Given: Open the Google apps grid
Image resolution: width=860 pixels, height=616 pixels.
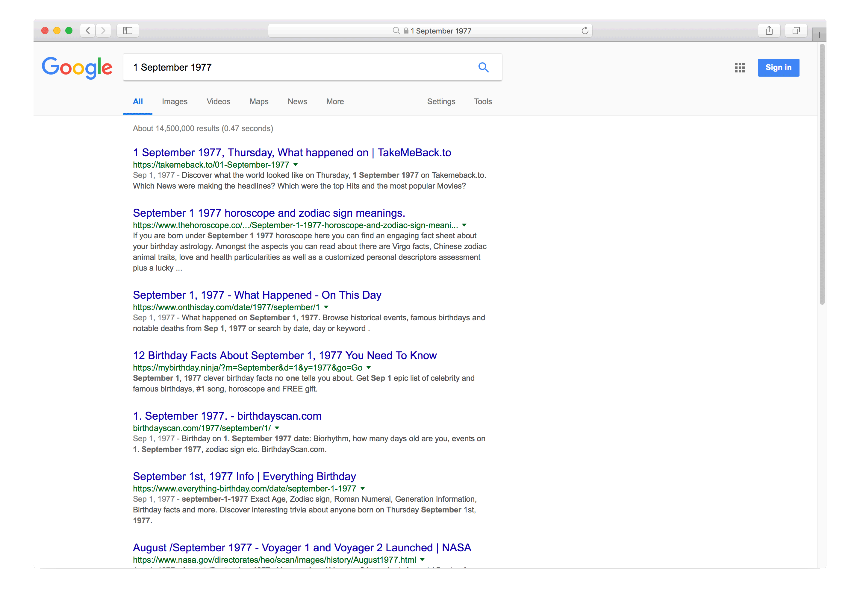Looking at the screenshot, I should (x=739, y=67).
